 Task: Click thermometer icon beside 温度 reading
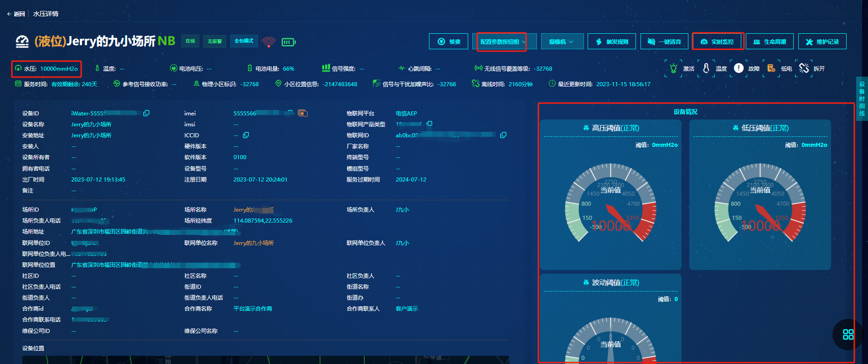(97, 68)
